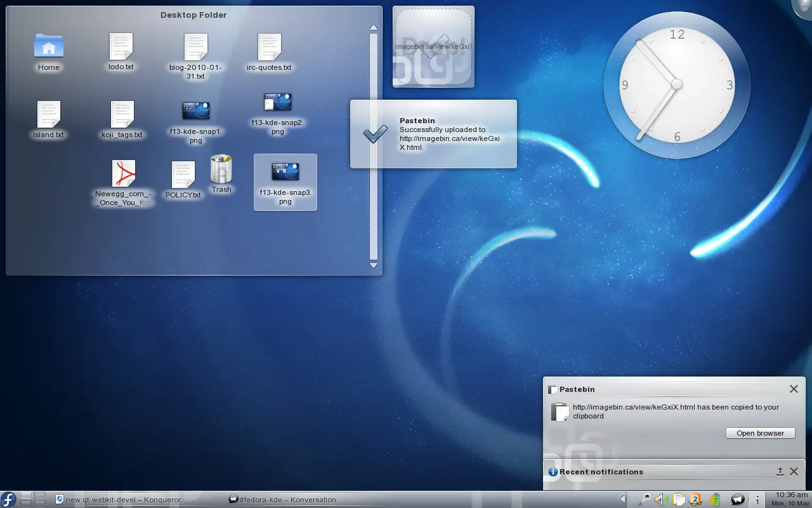
Task: Open the KOrganizer reminder tray icon
Action: [695, 500]
